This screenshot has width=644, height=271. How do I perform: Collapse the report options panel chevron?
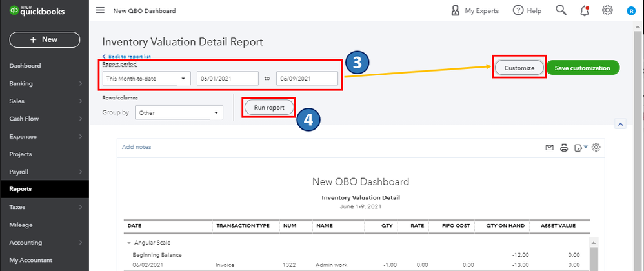tap(620, 124)
